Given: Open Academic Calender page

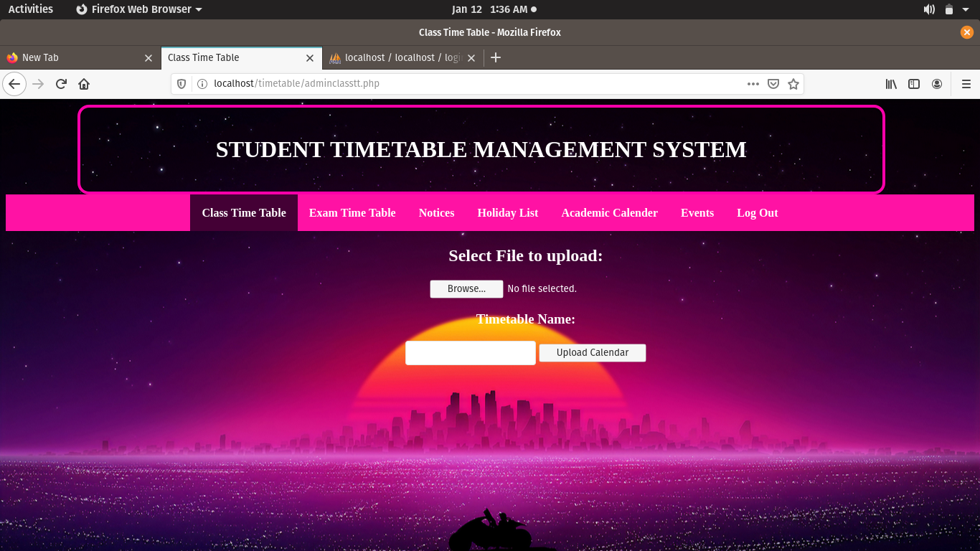Looking at the screenshot, I should coord(610,213).
